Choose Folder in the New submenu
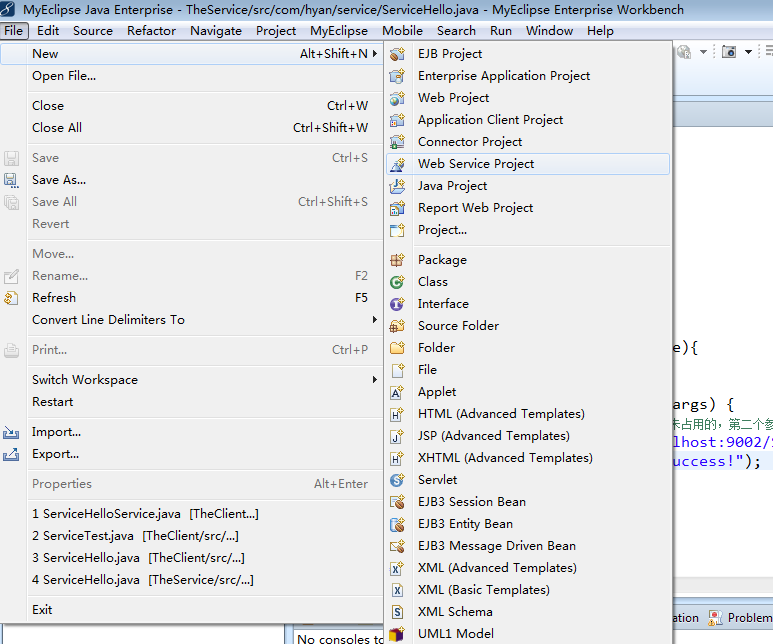 (x=528, y=348)
